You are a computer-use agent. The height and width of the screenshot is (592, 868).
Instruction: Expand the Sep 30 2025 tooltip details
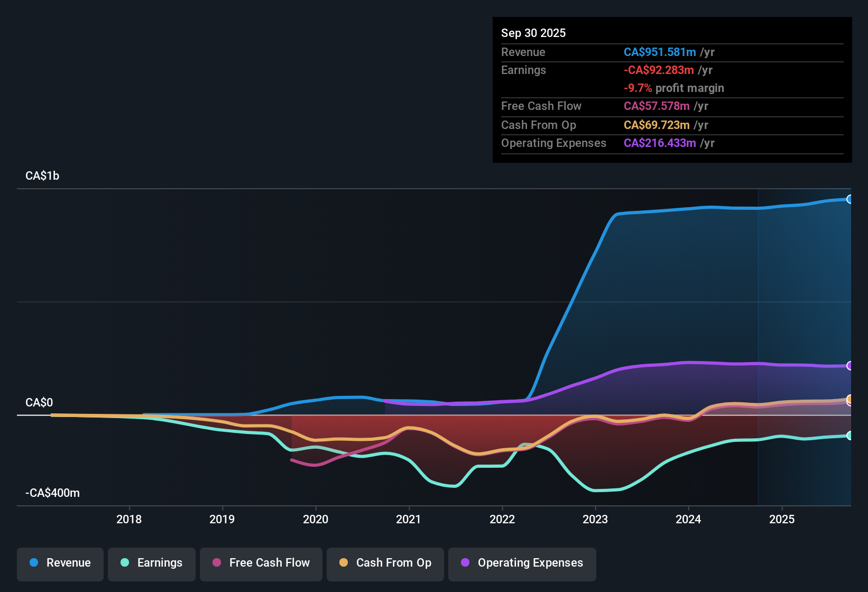coord(533,33)
